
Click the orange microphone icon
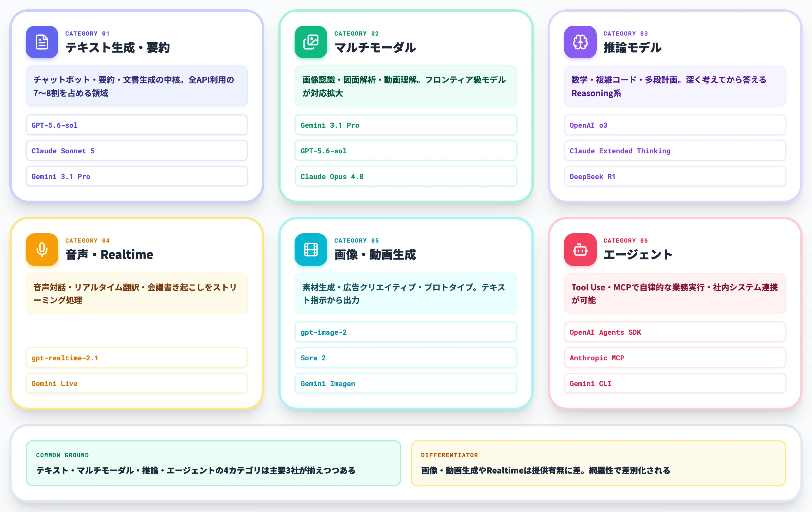[x=42, y=249]
